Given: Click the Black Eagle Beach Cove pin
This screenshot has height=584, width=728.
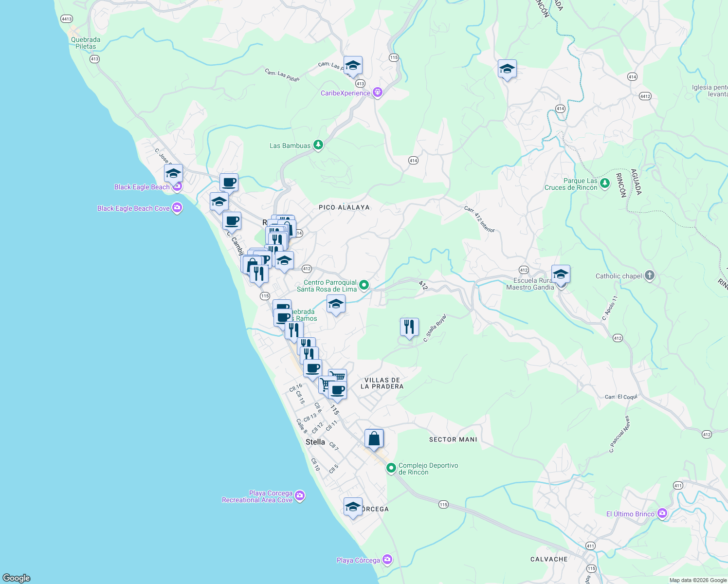Looking at the screenshot, I should pos(177,207).
